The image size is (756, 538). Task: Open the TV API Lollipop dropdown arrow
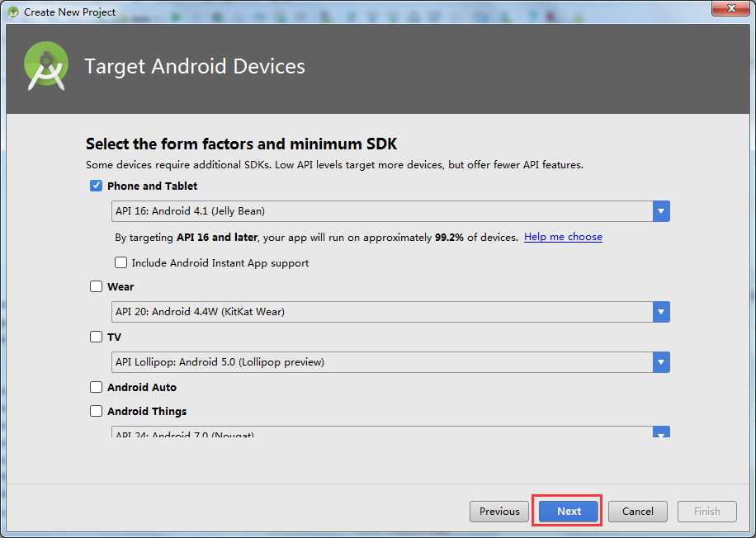coord(661,362)
